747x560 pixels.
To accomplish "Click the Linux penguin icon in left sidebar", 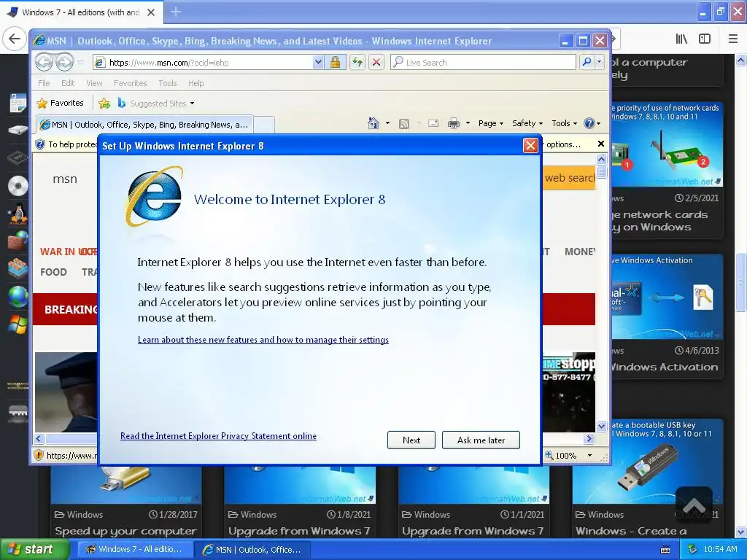I will 18,214.
